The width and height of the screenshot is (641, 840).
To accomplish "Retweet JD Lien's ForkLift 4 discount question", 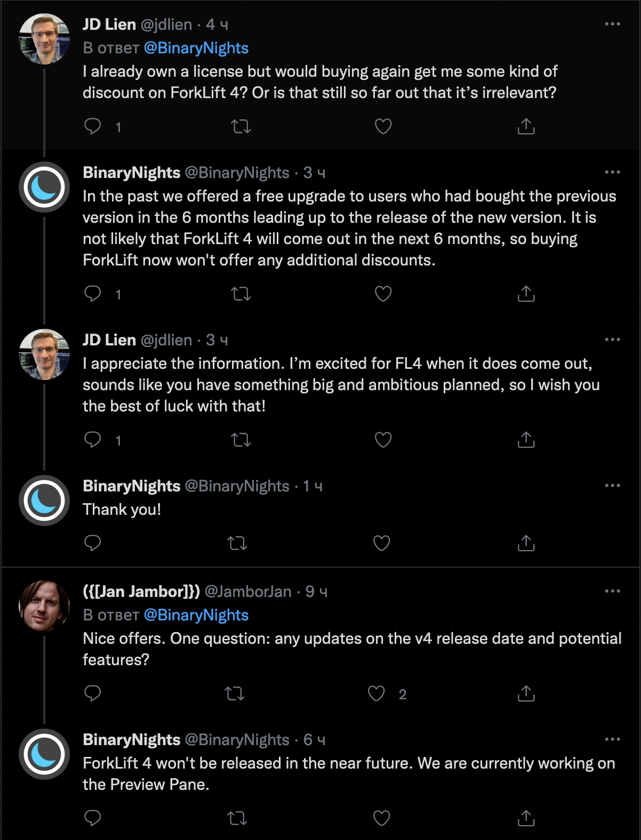I will point(241,126).
